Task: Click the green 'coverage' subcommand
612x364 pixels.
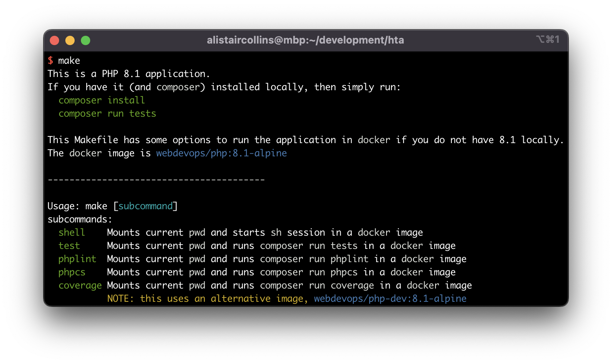Action: tap(80, 285)
